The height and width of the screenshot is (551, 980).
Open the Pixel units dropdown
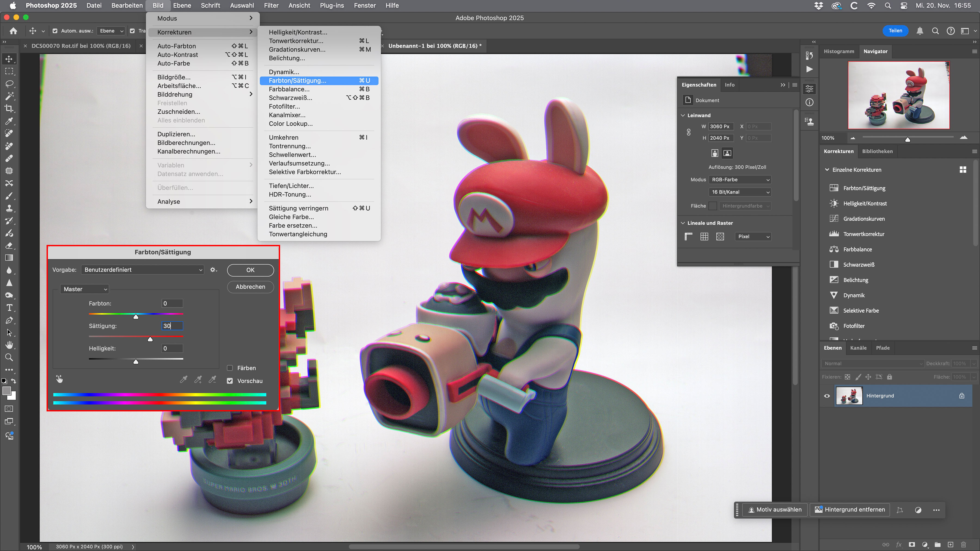click(753, 236)
